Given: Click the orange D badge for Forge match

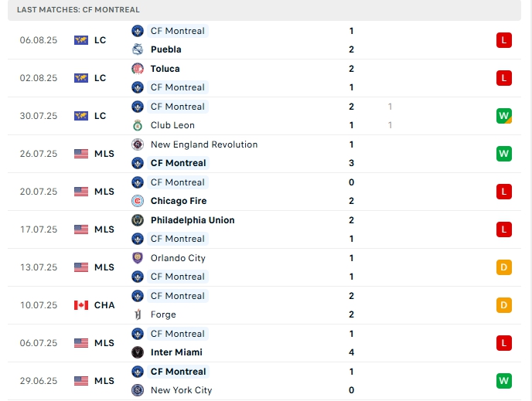Looking at the screenshot, I should (x=504, y=305).
